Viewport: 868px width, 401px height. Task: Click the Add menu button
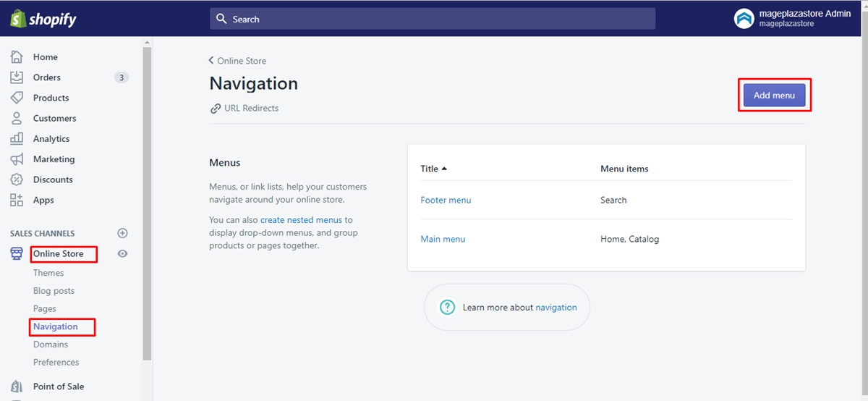[x=774, y=95]
